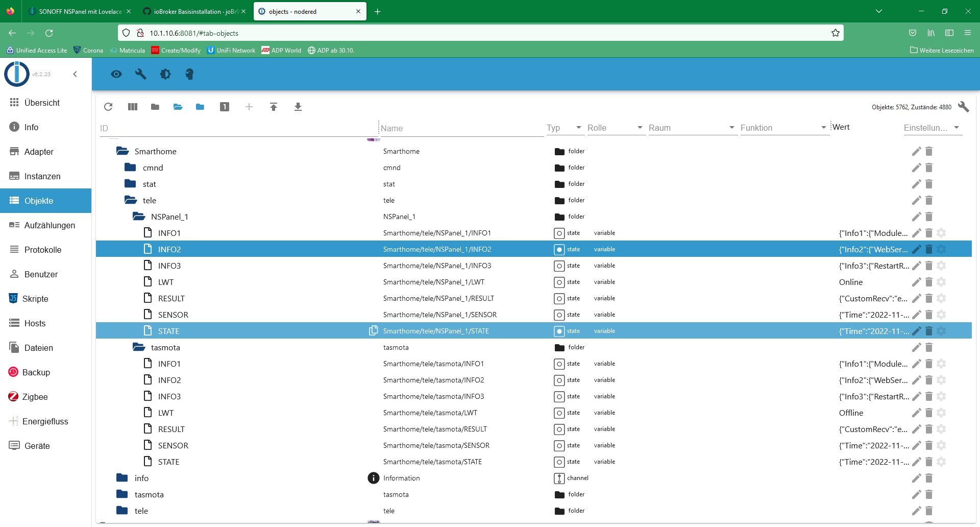Screen dimensions: 980x527
Task: Edit the cmnd folder object
Action: coord(917,167)
